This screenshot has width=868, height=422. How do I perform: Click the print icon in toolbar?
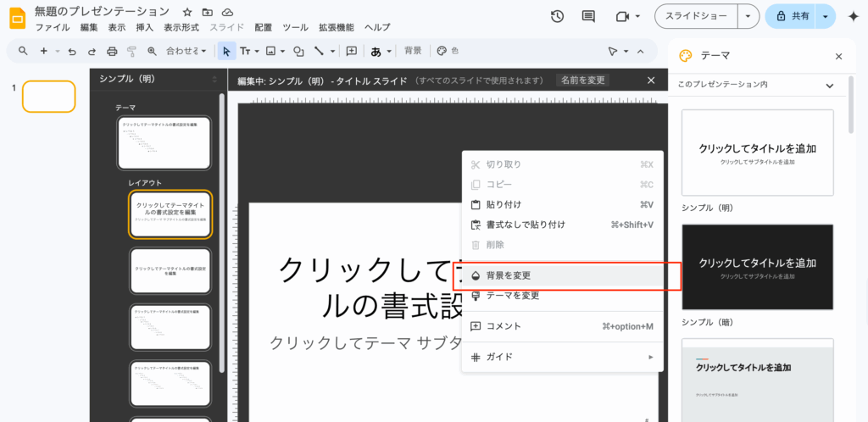(x=112, y=51)
